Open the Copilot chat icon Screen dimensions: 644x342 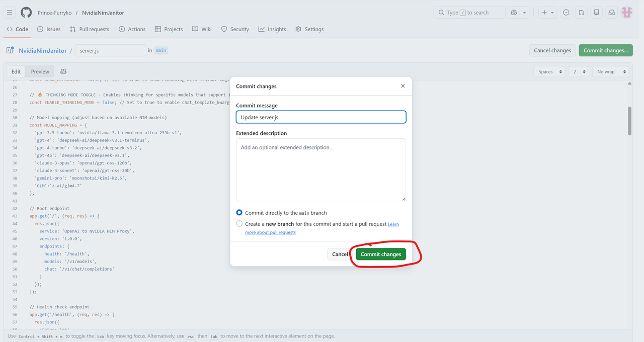click(514, 13)
